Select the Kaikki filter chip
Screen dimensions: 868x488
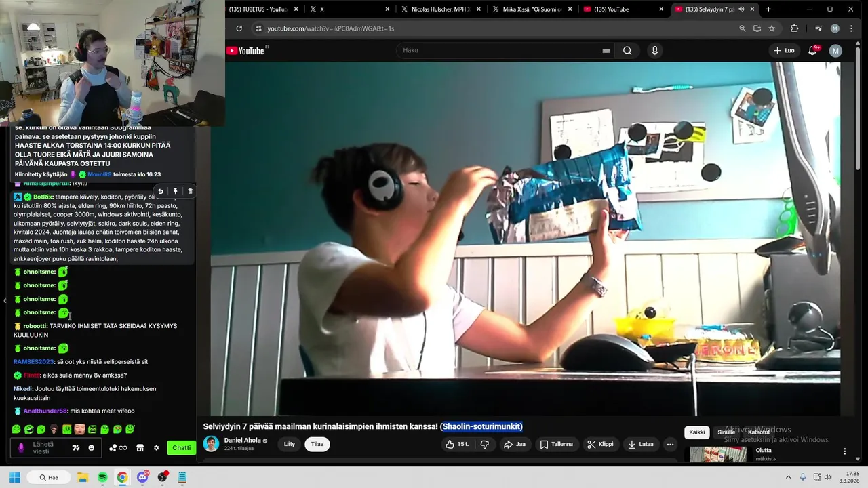pyautogui.click(x=697, y=432)
